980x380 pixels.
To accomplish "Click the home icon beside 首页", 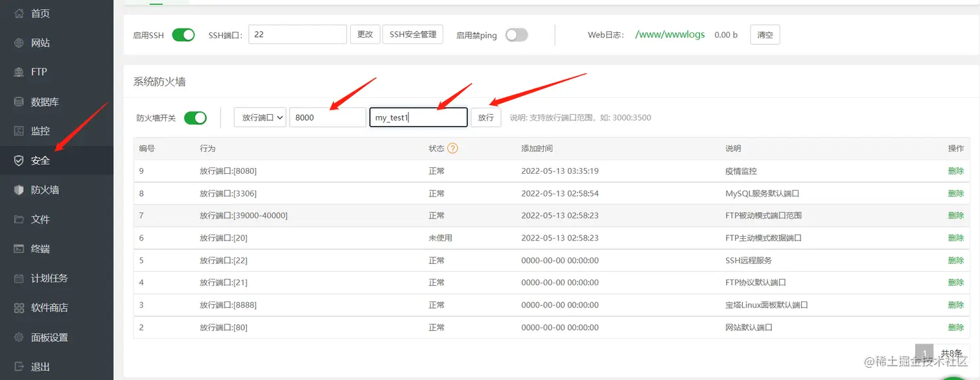I will click(19, 13).
